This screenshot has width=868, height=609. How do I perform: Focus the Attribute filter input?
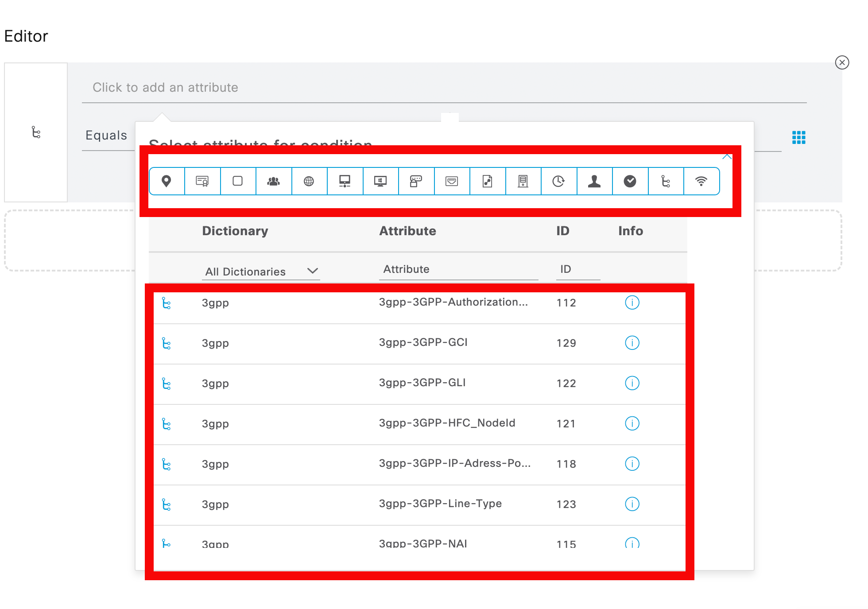pos(458,269)
